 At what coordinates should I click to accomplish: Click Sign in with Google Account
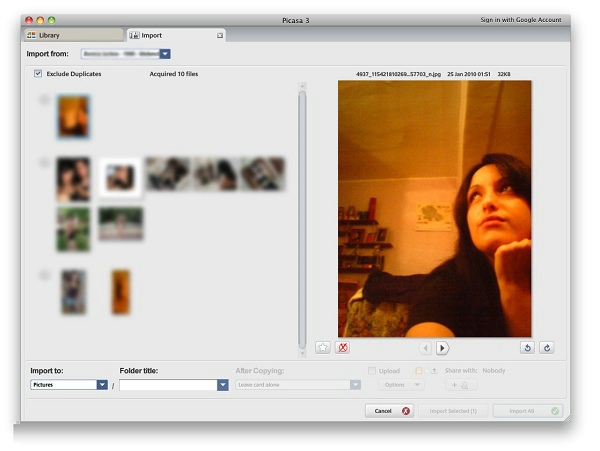pos(520,19)
